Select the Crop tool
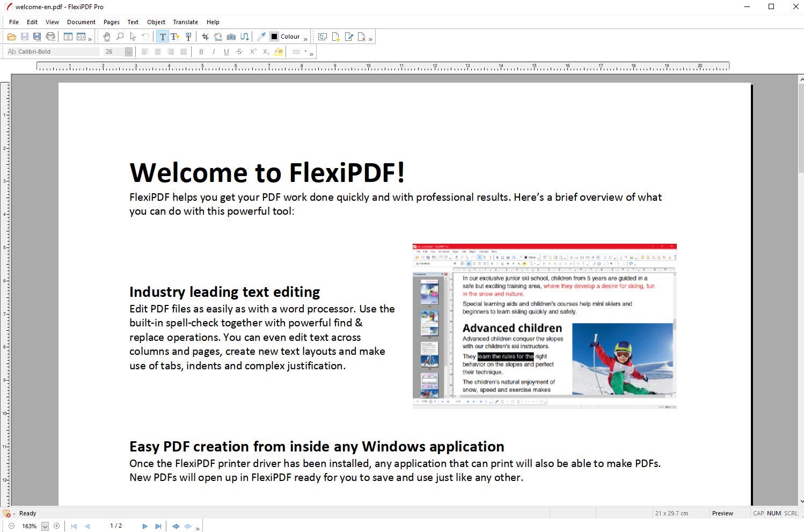The image size is (804, 532). coord(205,37)
